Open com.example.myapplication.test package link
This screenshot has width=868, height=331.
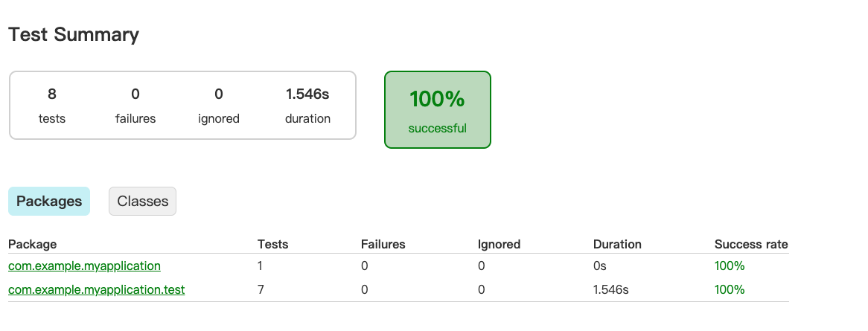pos(96,289)
